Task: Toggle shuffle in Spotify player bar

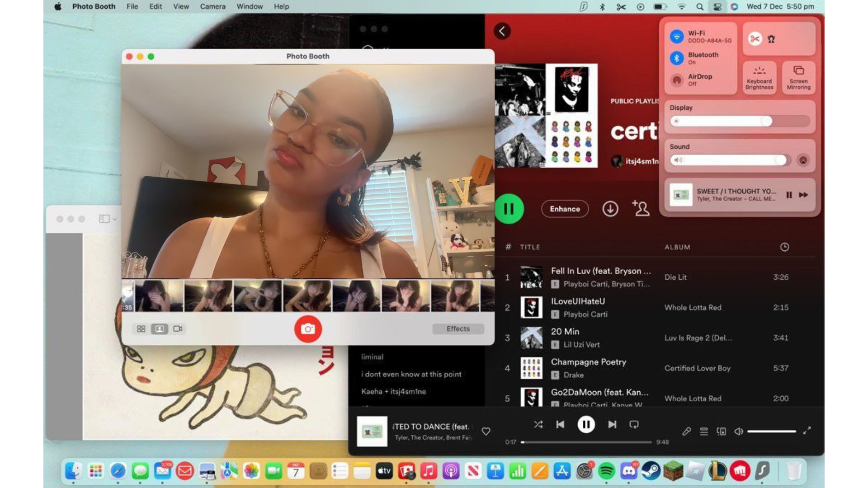Action: [x=538, y=425]
